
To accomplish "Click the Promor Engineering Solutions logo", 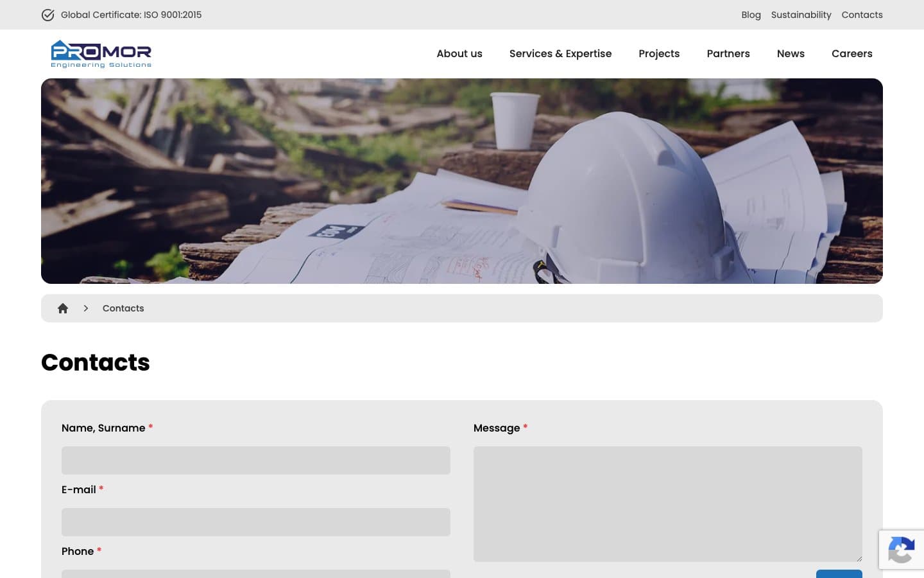I will (x=101, y=54).
